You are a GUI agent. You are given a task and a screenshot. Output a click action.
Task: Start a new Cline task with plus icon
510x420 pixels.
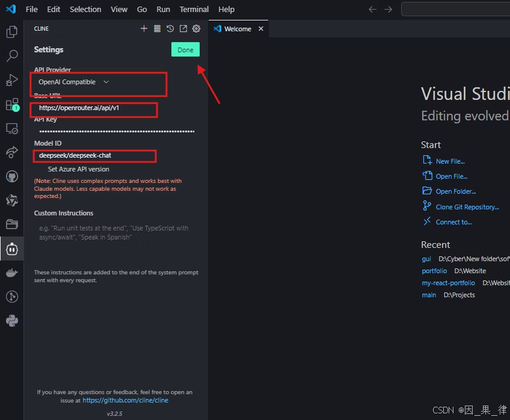[144, 29]
